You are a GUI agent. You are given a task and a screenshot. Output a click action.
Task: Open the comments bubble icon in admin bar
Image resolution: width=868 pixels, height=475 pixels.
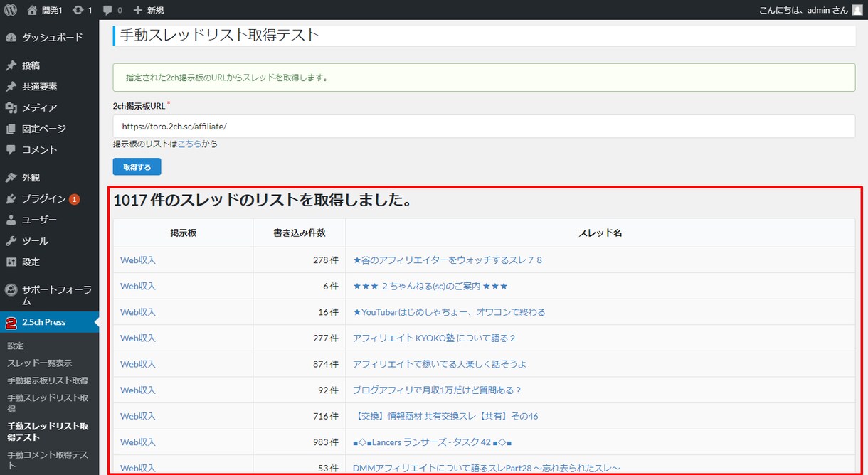(x=107, y=11)
